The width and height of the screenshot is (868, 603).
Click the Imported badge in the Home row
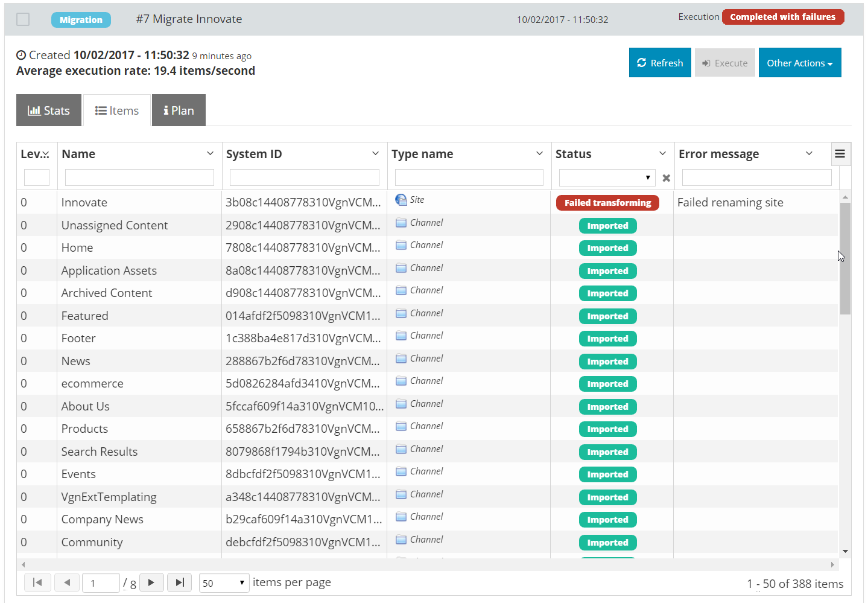607,248
